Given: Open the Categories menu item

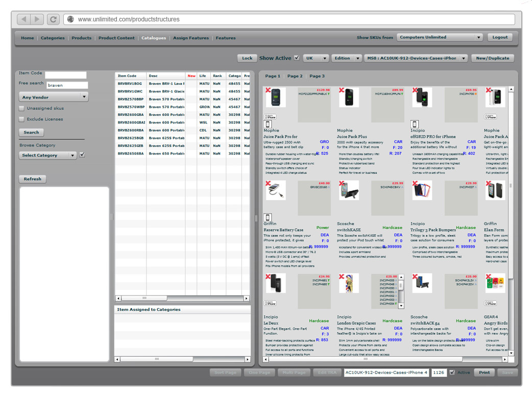Looking at the screenshot, I should [x=53, y=38].
